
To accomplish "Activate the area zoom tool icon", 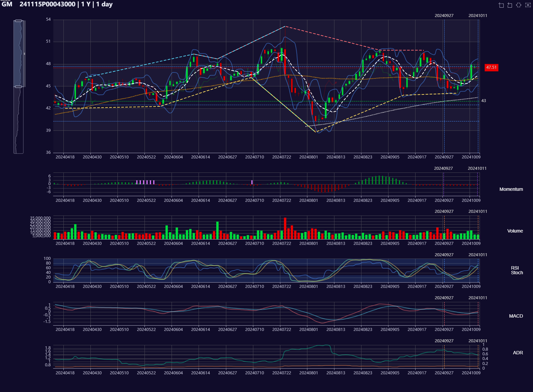I will click(x=501, y=5).
